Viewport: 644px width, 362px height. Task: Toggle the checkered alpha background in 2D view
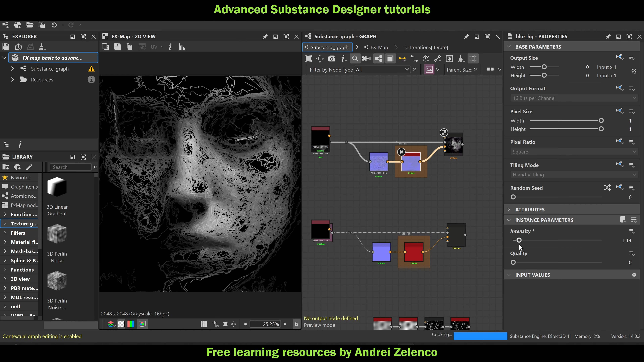[121, 324]
